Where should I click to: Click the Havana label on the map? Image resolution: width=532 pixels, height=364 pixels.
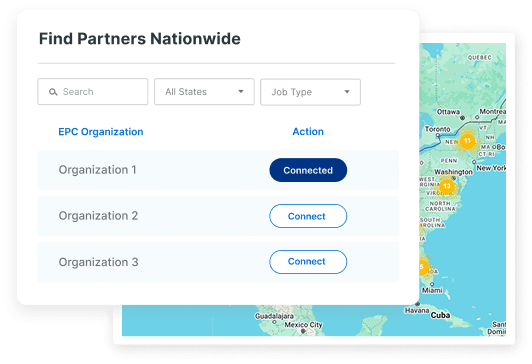(x=417, y=310)
